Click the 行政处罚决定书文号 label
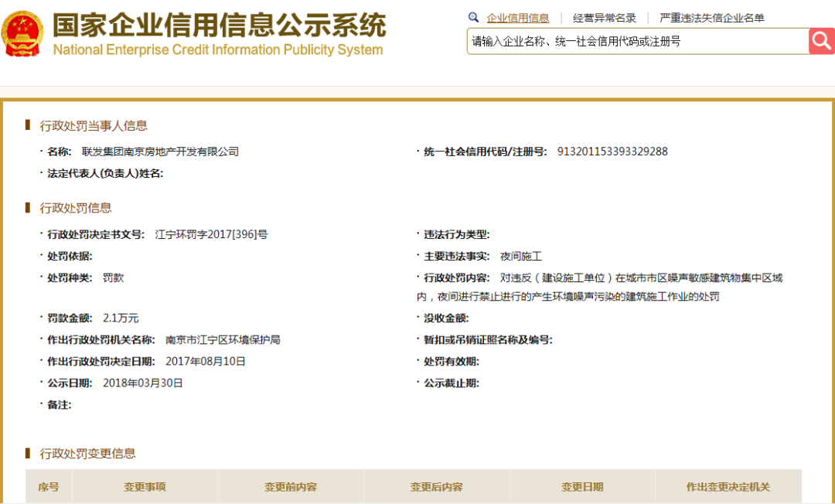This screenshot has height=504, width=835. point(96,234)
